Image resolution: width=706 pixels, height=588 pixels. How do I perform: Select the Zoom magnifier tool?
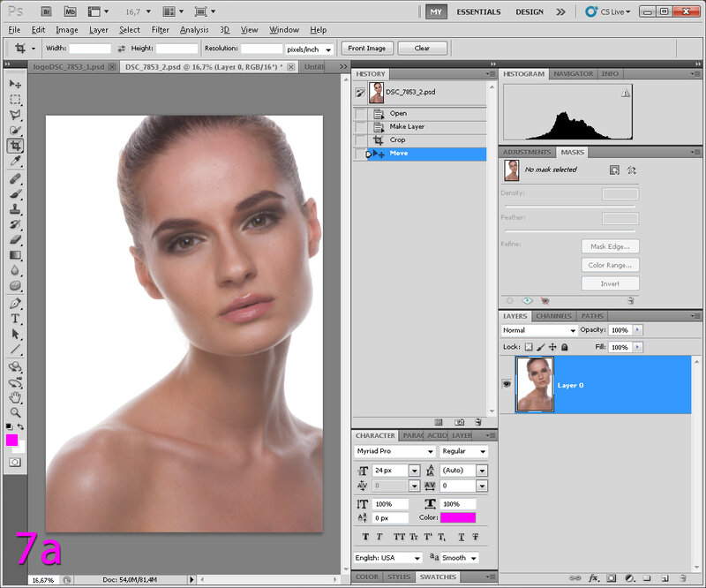tap(15, 411)
